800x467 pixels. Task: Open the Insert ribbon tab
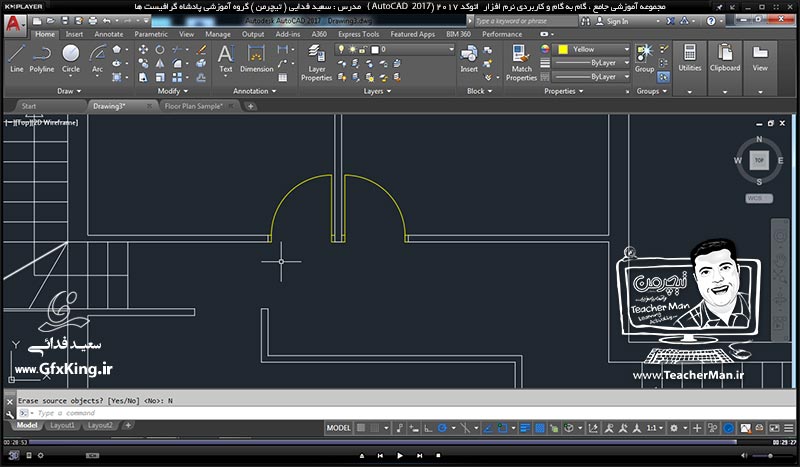click(74, 34)
